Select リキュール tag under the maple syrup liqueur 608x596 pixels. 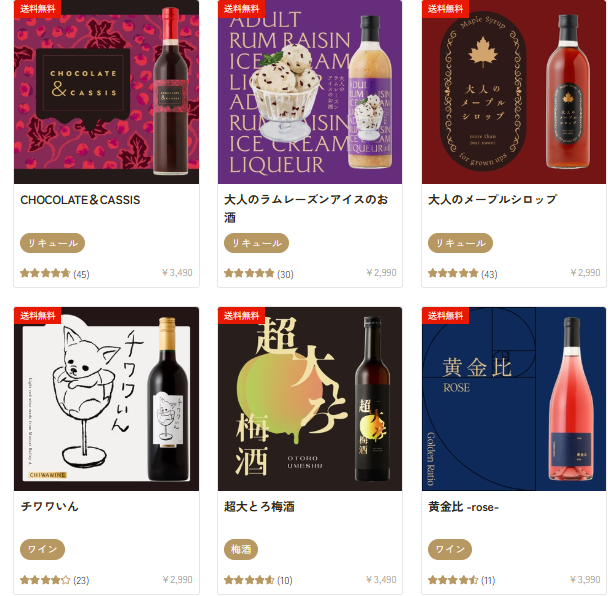(460, 243)
